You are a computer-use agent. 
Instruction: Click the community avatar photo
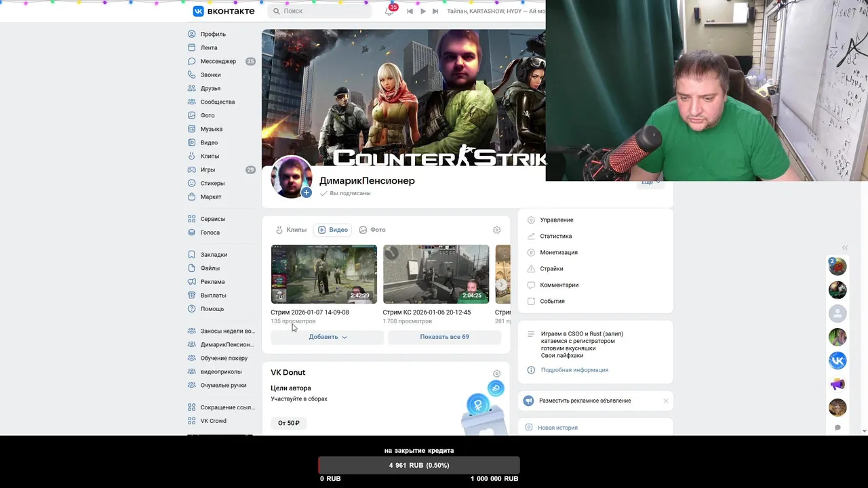click(290, 176)
